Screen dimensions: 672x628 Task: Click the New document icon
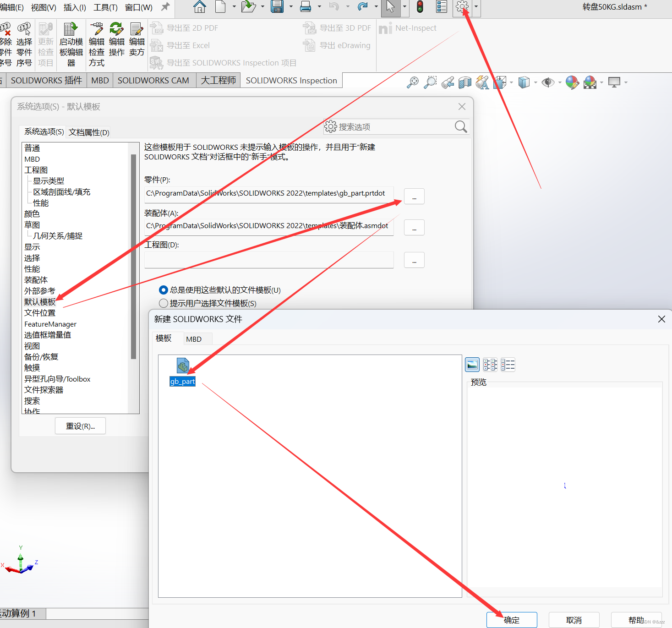pos(221,7)
